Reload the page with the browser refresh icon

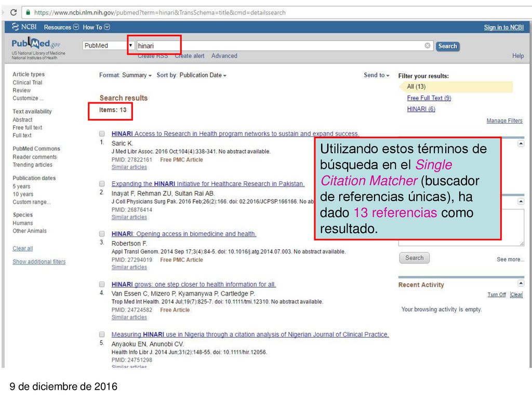coord(13,12)
